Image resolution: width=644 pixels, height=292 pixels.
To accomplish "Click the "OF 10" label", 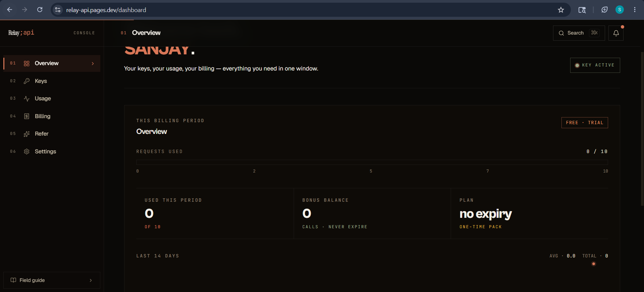I will pyautogui.click(x=153, y=227).
